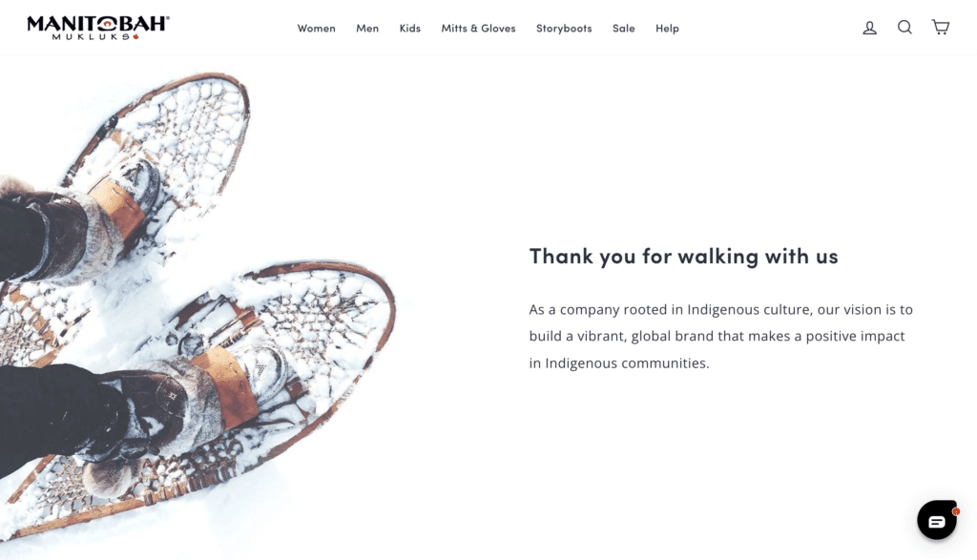Select Kids in the navigation

click(x=410, y=28)
